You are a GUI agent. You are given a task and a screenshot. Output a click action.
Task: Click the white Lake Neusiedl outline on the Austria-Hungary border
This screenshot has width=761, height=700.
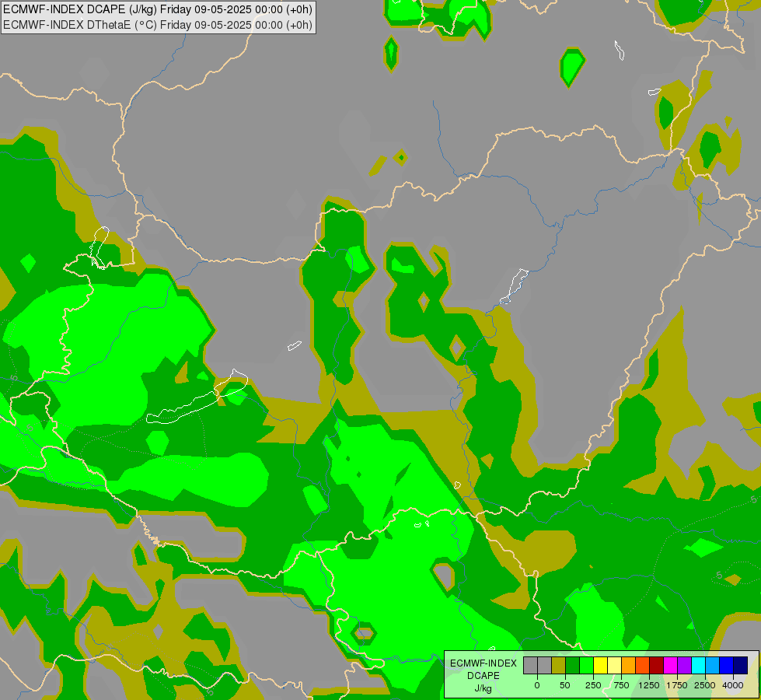pos(99,247)
